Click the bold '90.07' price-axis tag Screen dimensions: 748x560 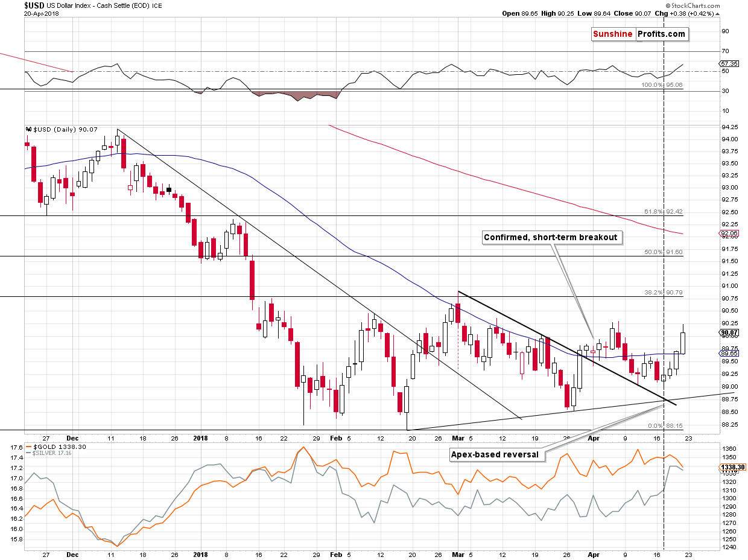(x=729, y=332)
